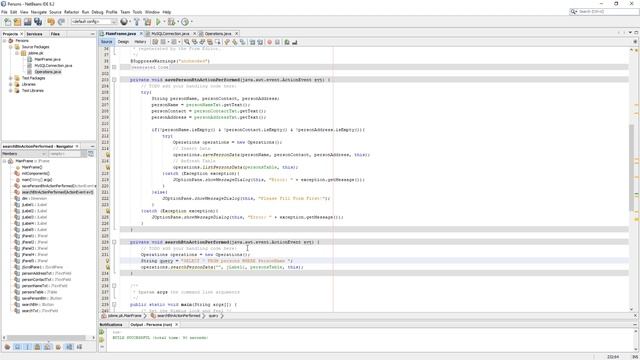Open the Members dropdown in Navigator
Screen dimensions: 640x360
pos(24,154)
